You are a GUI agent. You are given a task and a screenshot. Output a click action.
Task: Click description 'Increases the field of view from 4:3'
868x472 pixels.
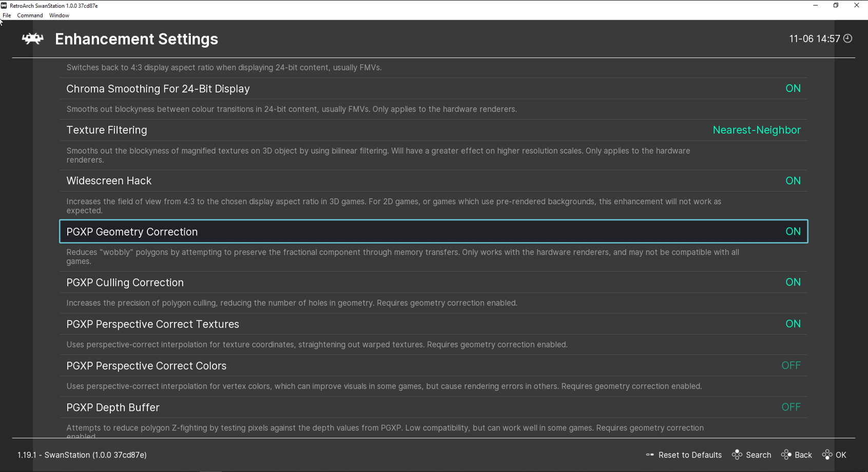(394, 206)
